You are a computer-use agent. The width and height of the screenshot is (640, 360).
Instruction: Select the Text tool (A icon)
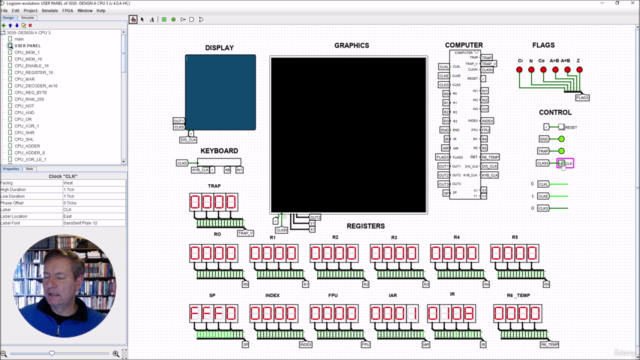152,19
